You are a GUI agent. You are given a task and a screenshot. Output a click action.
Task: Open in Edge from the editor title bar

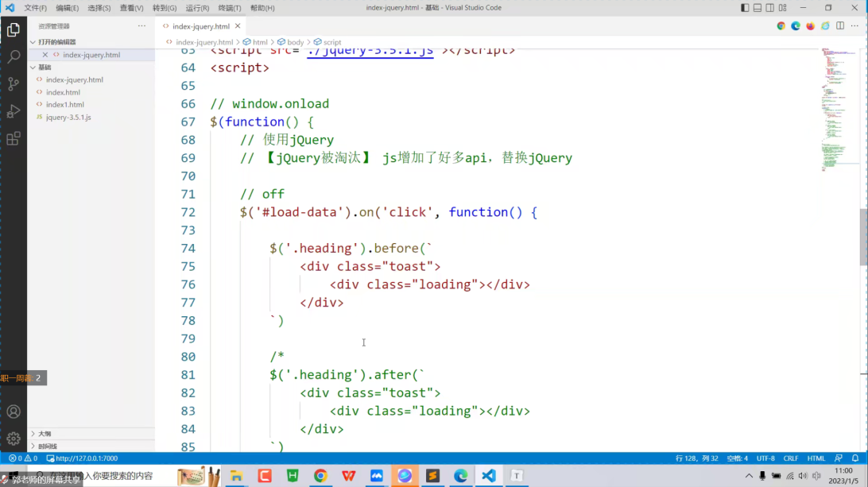pyautogui.click(x=796, y=26)
